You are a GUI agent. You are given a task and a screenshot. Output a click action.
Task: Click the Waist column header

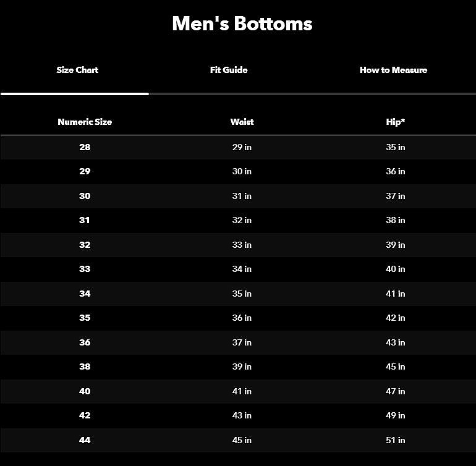click(x=242, y=122)
